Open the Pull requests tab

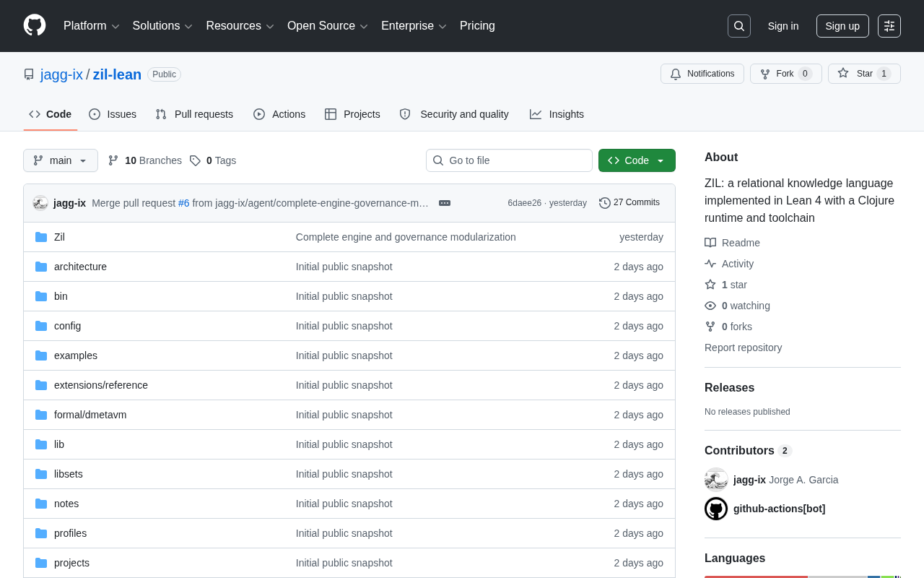[x=194, y=114]
